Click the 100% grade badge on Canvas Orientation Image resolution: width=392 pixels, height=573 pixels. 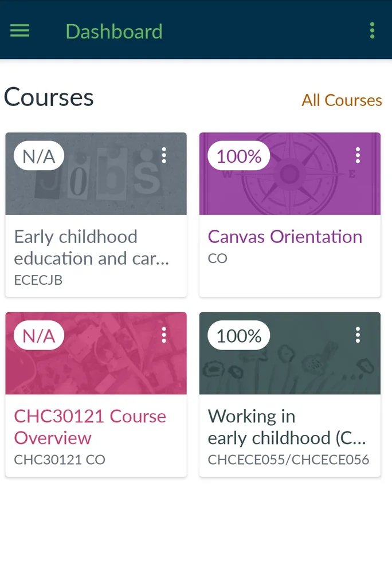(x=238, y=156)
